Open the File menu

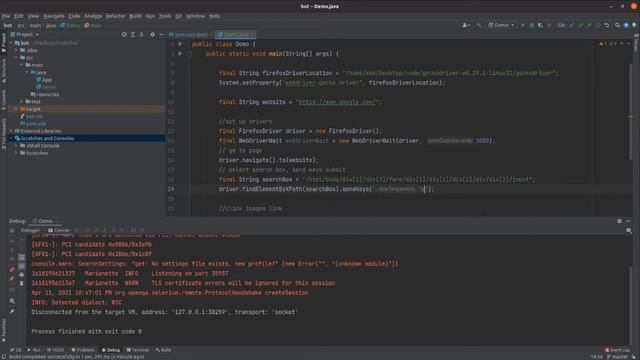[x=6, y=16]
